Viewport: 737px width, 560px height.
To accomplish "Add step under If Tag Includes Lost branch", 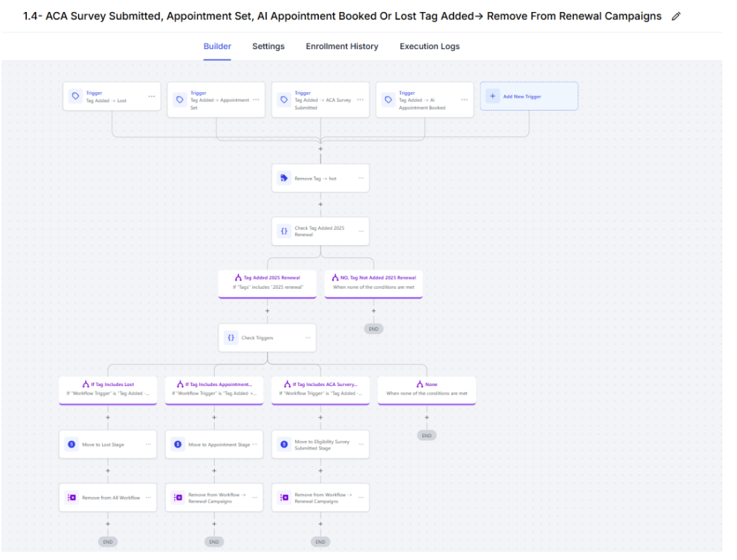I will tap(107, 418).
